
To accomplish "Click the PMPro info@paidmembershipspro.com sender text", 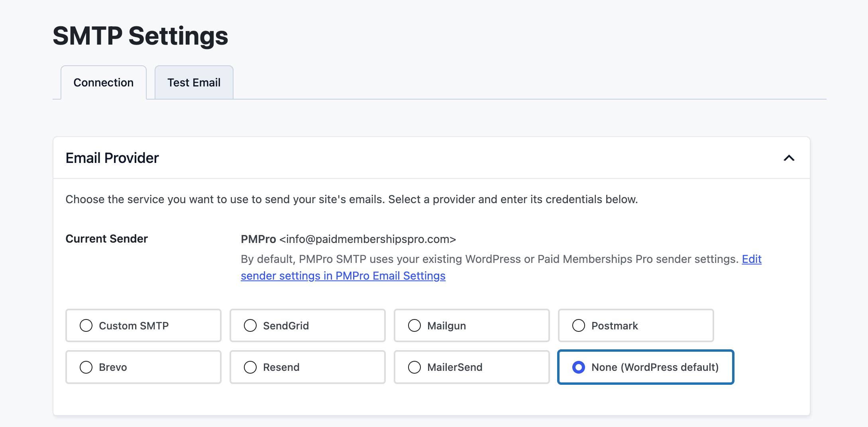I will [348, 239].
